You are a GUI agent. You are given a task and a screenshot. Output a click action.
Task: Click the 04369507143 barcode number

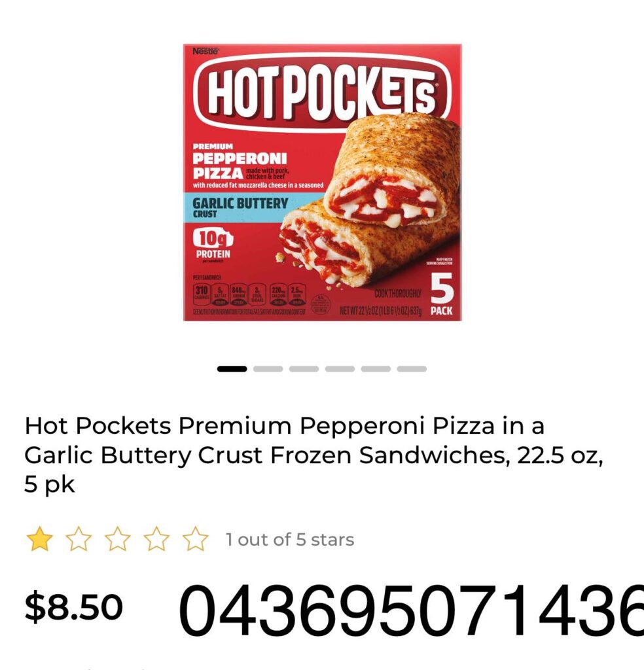411,612
